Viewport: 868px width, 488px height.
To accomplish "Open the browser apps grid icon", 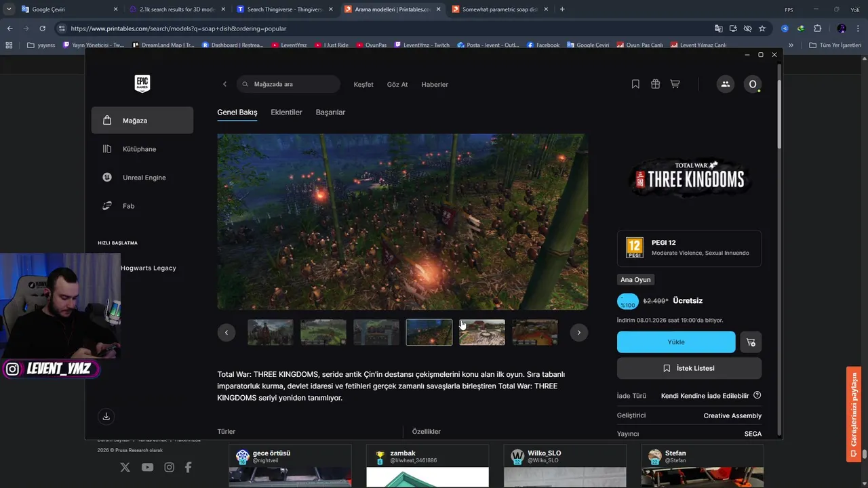I will point(9,45).
